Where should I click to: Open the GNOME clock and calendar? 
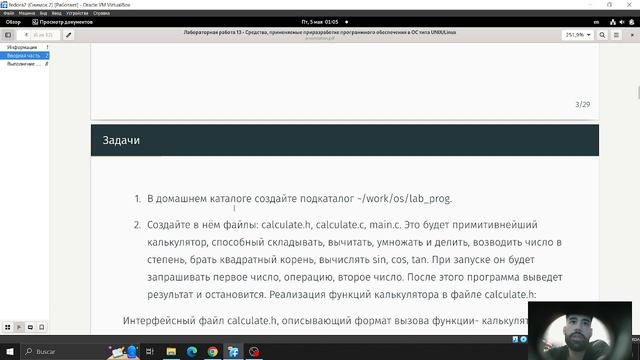tap(320, 22)
